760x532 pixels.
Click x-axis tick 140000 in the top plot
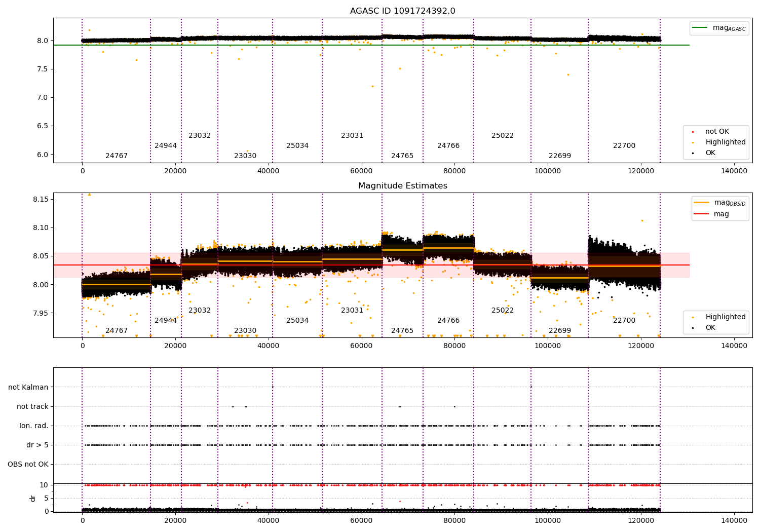pyautogui.click(x=734, y=171)
